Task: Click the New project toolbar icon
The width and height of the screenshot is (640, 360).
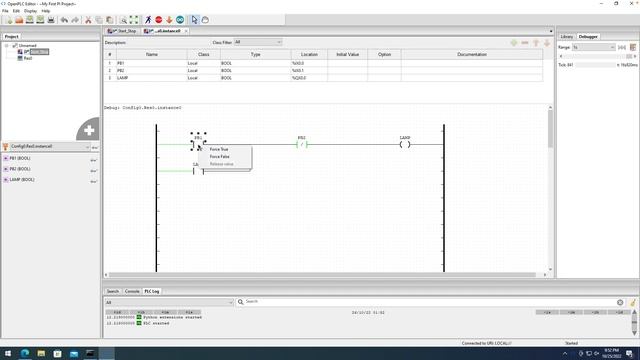Action: click(x=9, y=20)
